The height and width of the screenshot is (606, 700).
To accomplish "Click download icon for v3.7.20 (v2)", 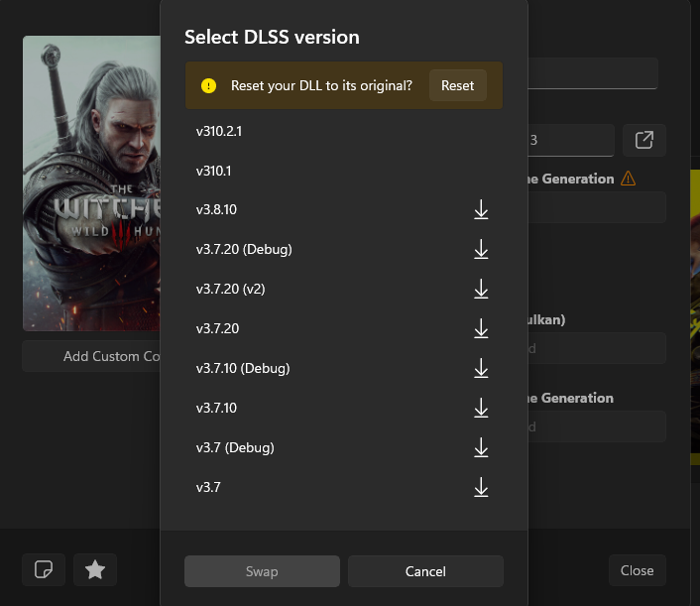I will [x=481, y=290].
